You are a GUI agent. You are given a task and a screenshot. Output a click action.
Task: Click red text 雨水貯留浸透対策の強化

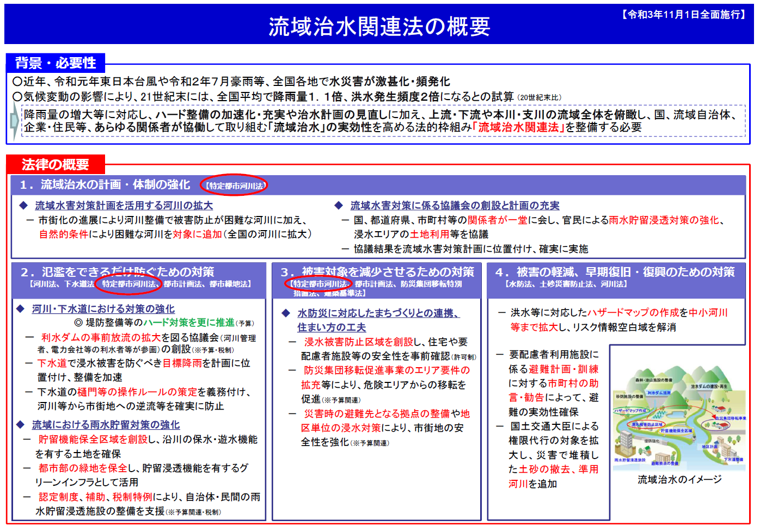(x=664, y=220)
